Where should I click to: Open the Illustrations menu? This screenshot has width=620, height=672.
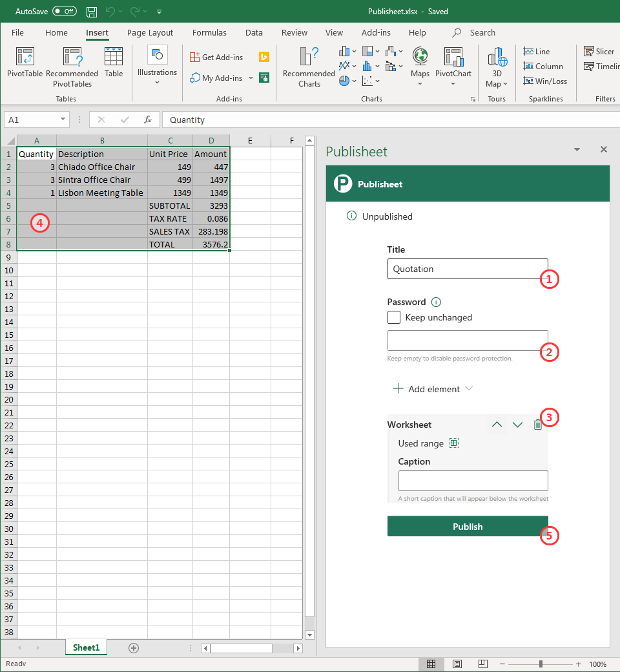[157, 65]
